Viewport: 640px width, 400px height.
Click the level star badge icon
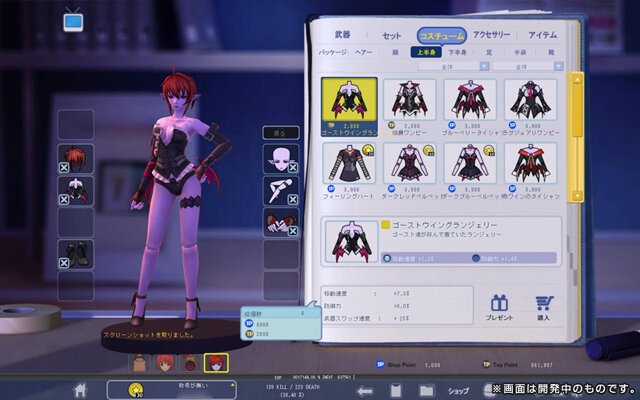click(136, 391)
